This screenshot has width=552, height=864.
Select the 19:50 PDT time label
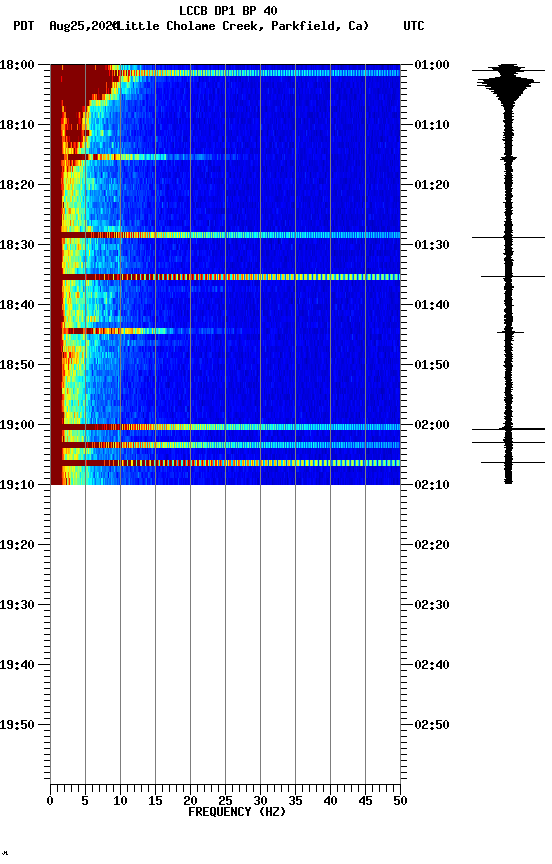pyautogui.click(x=17, y=725)
